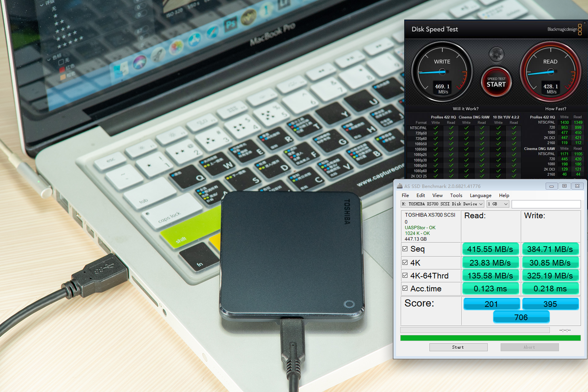This screenshot has width=588, height=392.
Task: Click 4K-64Thrd write result 325.19 MB/s
Action: coord(550,275)
